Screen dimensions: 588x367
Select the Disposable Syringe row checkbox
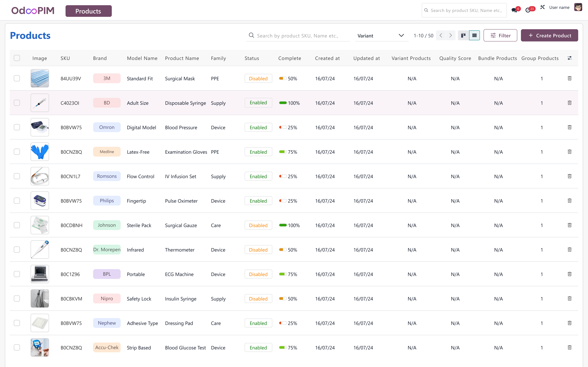[x=17, y=103]
